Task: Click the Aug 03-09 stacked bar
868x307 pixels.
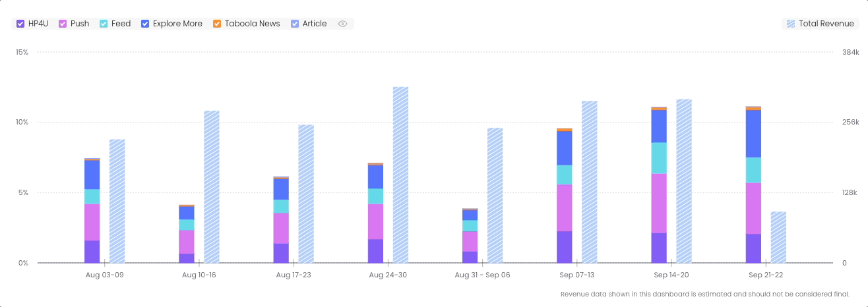Action: click(x=92, y=211)
